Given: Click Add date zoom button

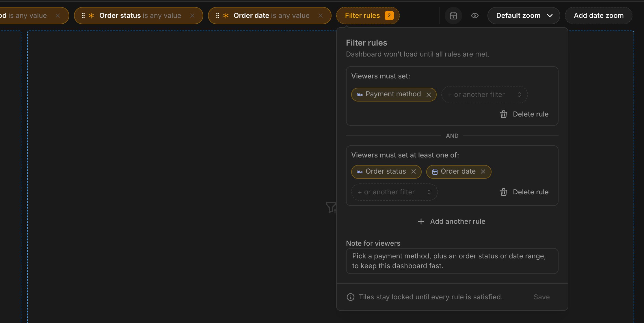Looking at the screenshot, I should click(x=598, y=16).
